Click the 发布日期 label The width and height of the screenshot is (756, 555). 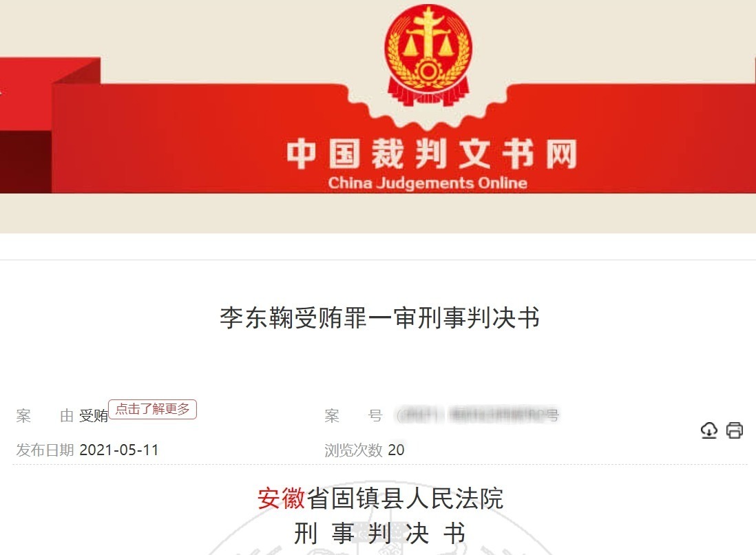(x=45, y=450)
